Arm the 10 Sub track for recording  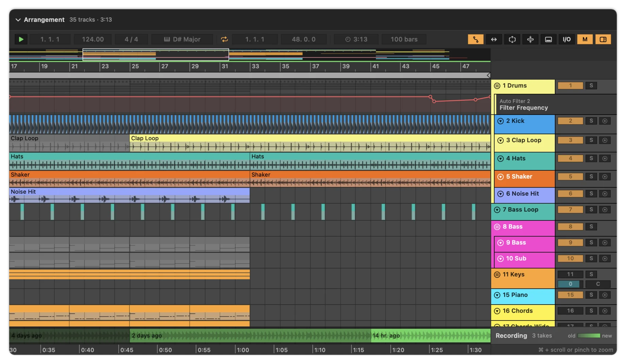pos(605,259)
